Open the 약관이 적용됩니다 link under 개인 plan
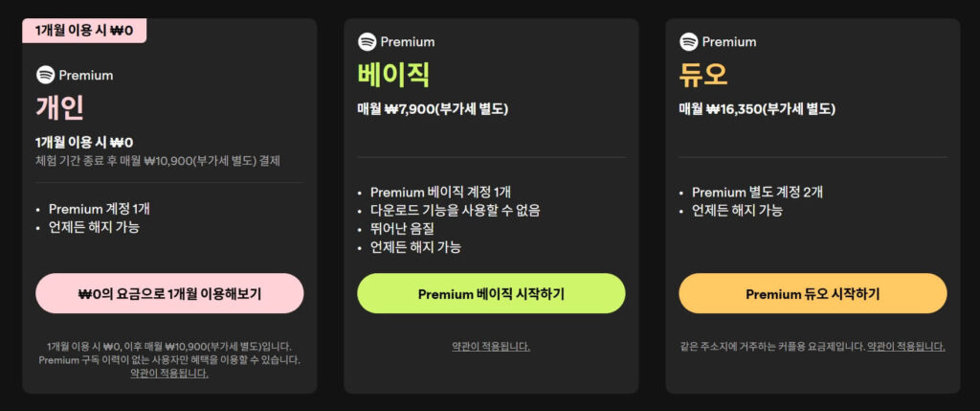 (169, 373)
